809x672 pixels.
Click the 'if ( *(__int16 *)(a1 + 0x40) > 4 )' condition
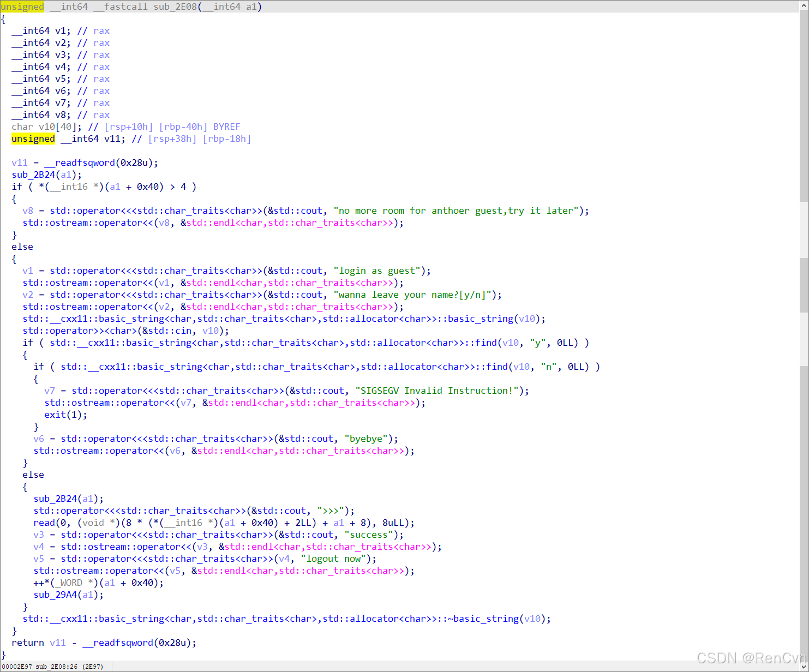point(104,187)
